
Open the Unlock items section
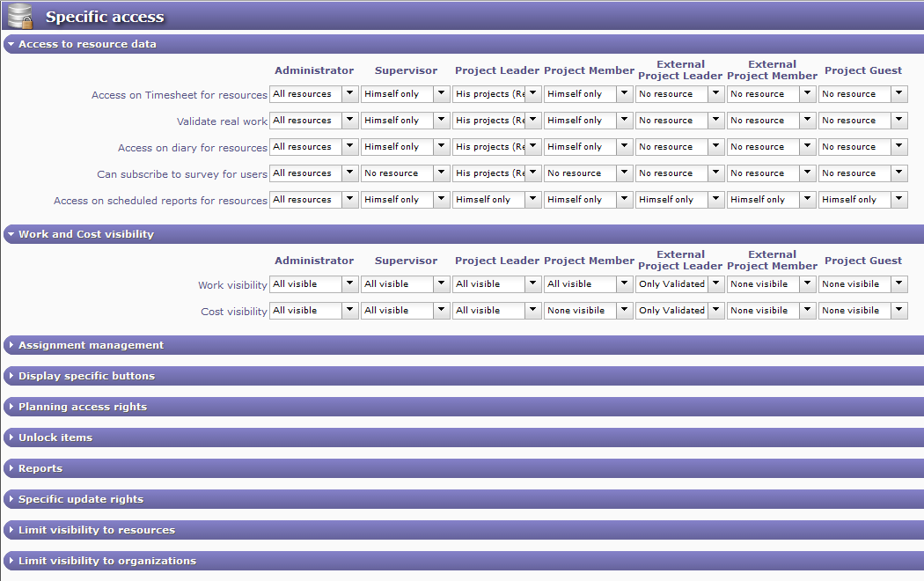coord(55,438)
